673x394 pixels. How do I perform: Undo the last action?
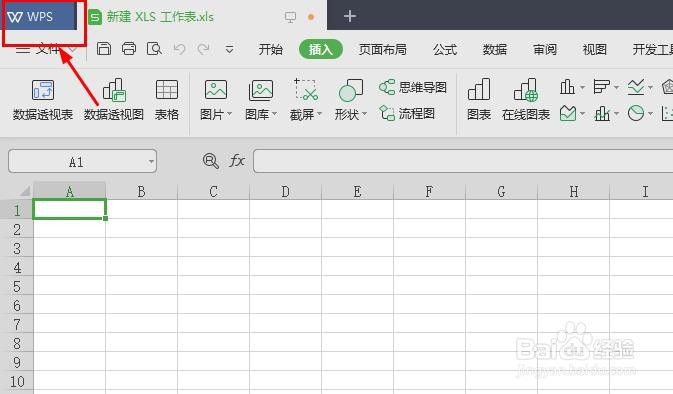[x=179, y=49]
